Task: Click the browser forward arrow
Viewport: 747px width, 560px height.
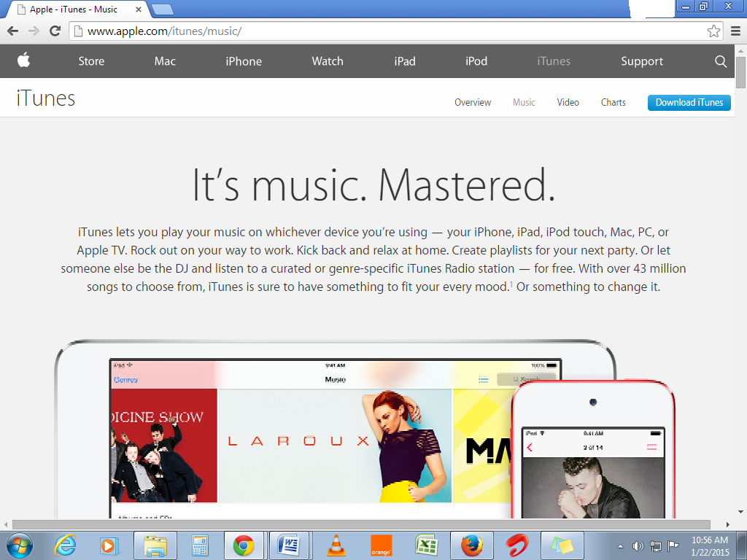Action: (x=34, y=31)
